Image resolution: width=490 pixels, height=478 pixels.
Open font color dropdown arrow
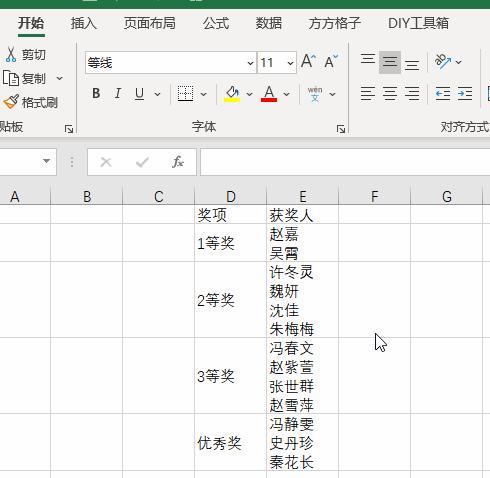(x=286, y=94)
